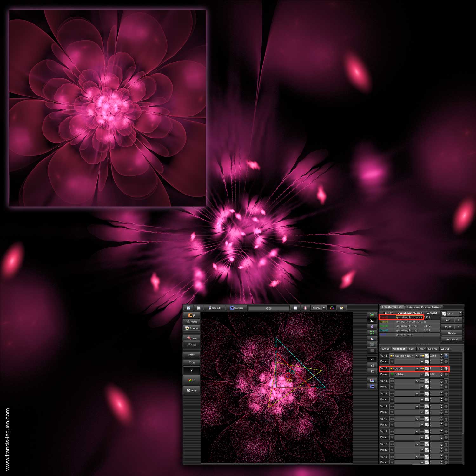Click the white up-arrow beside crackle
The image size is (476, 476).
click(x=446, y=368)
